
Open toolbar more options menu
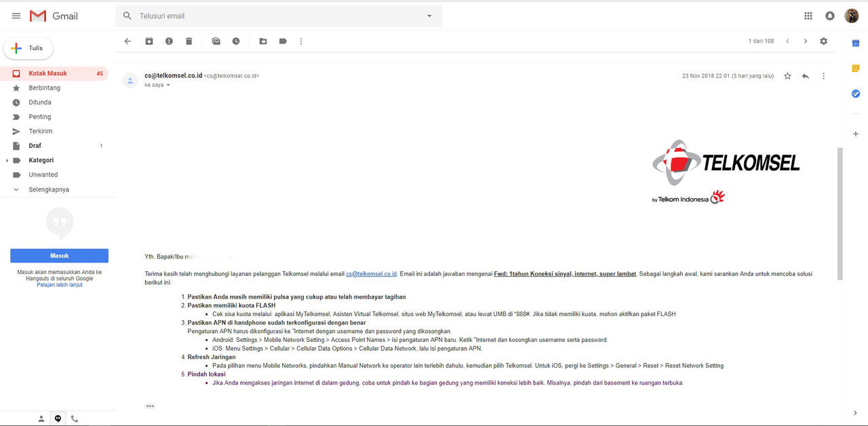[301, 41]
